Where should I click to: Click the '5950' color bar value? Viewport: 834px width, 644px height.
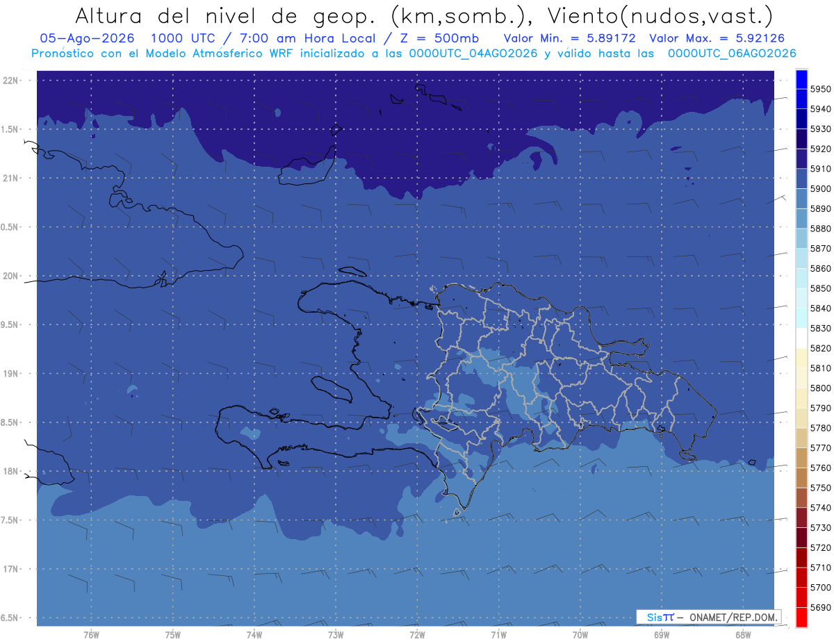pos(820,89)
